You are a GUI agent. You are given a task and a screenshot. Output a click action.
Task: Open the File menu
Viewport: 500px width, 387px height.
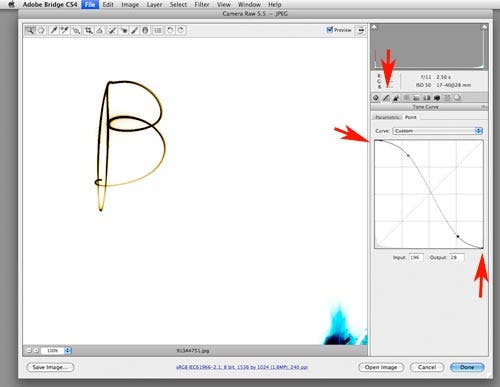click(x=90, y=5)
